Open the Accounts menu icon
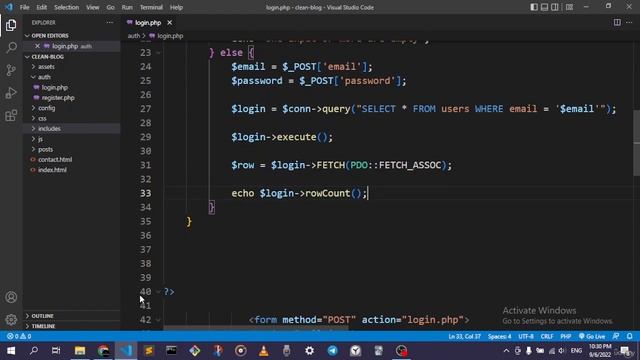 click(x=11, y=297)
